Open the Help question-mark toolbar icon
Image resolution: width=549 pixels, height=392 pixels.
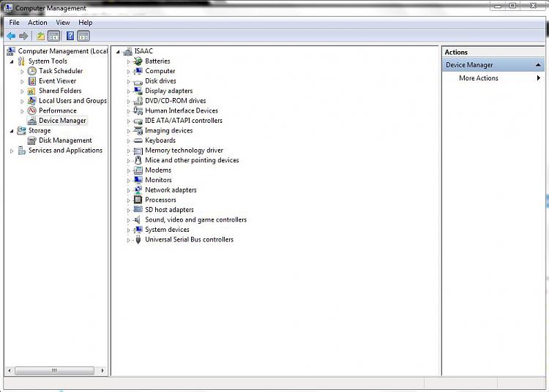(x=70, y=36)
